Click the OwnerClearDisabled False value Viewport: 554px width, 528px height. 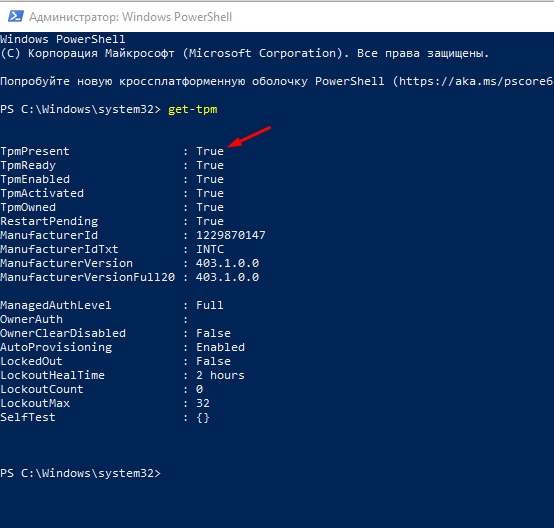click(213, 333)
